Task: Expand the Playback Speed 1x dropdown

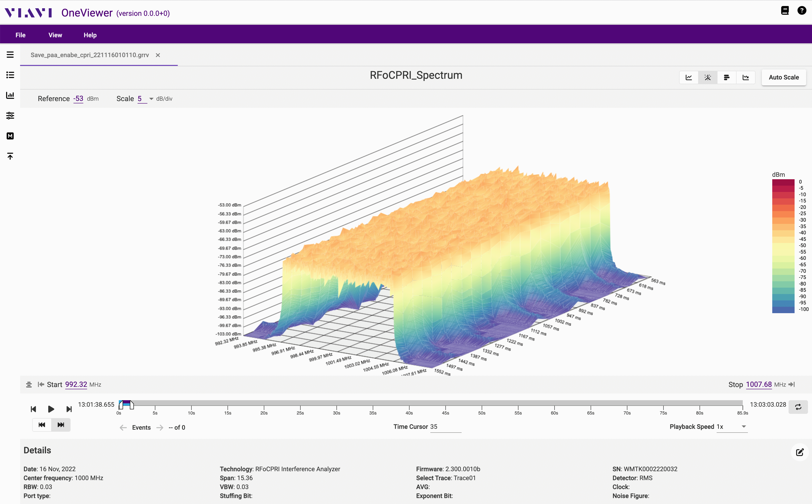Action: [732, 427]
